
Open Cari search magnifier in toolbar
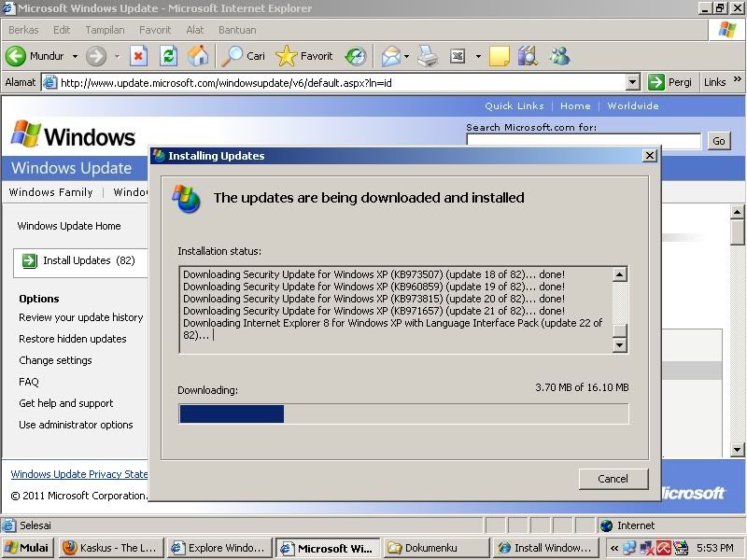pyautogui.click(x=233, y=56)
